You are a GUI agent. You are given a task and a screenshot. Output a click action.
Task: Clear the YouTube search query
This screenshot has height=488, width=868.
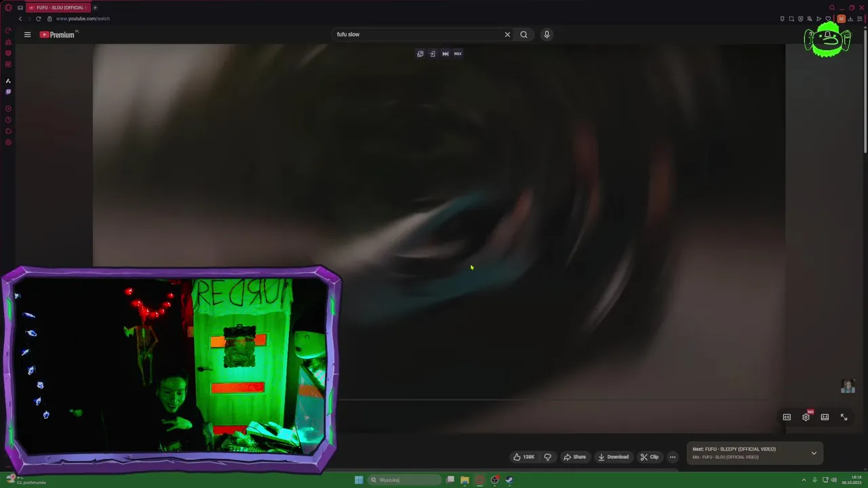(x=507, y=35)
